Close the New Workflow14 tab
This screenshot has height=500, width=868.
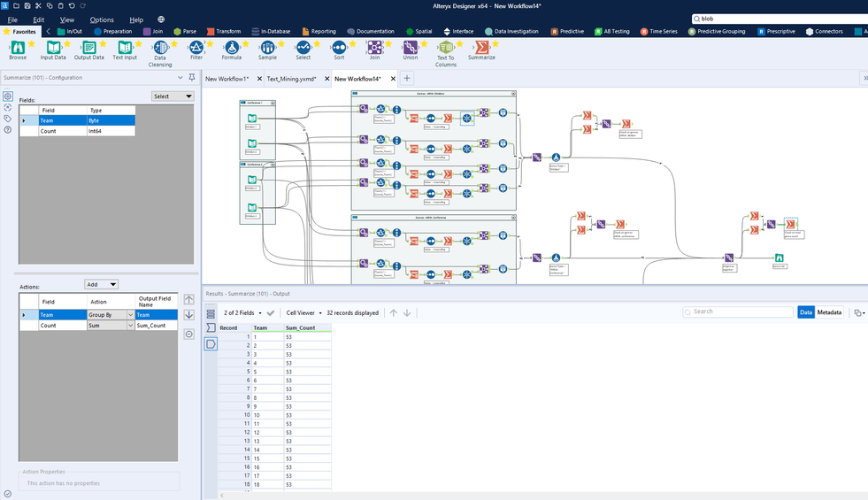pyautogui.click(x=393, y=79)
